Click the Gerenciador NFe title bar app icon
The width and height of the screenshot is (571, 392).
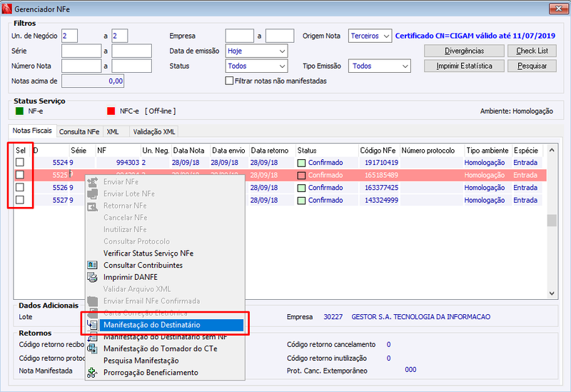coord(7,9)
